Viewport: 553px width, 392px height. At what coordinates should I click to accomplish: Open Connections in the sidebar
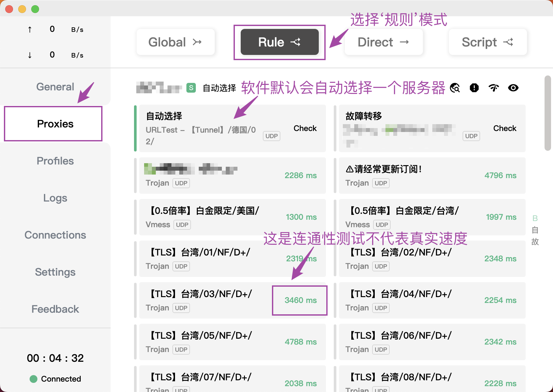[x=55, y=235]
